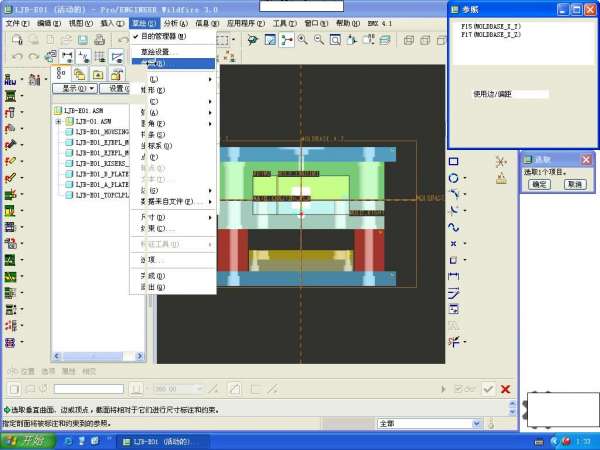Choose 草绘设置... from the Sketch menu
This screenshot has height=450, width=600.
173,52
